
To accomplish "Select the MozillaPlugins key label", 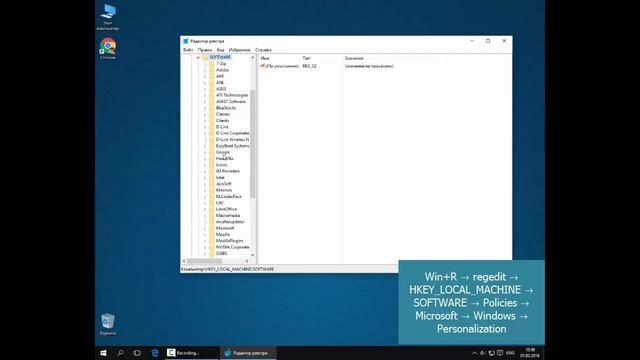I will (x=229, y=241).
